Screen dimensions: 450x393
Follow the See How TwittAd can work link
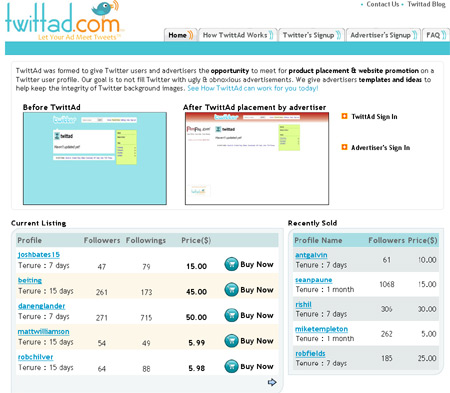coord(253,88)
